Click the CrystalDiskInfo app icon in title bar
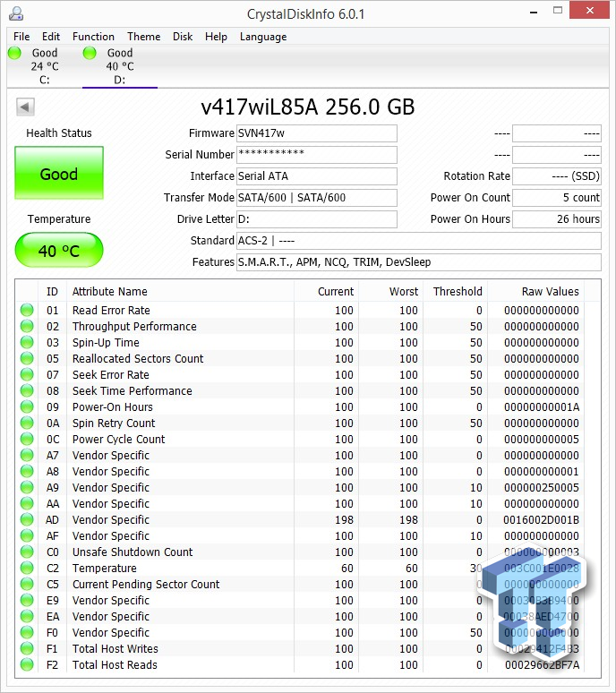 point(17,13)
